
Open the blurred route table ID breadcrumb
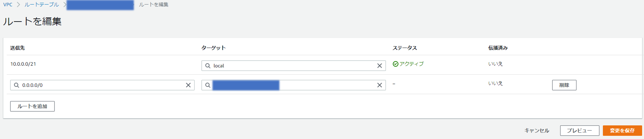tap(100, 5)
